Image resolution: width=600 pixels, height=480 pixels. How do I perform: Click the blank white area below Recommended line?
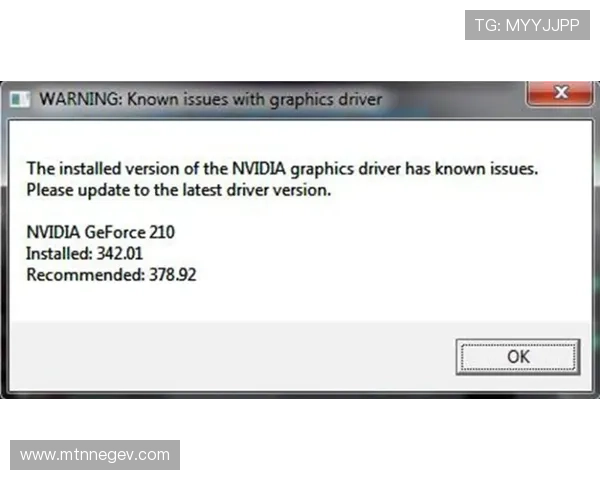[x=298, y=303]
